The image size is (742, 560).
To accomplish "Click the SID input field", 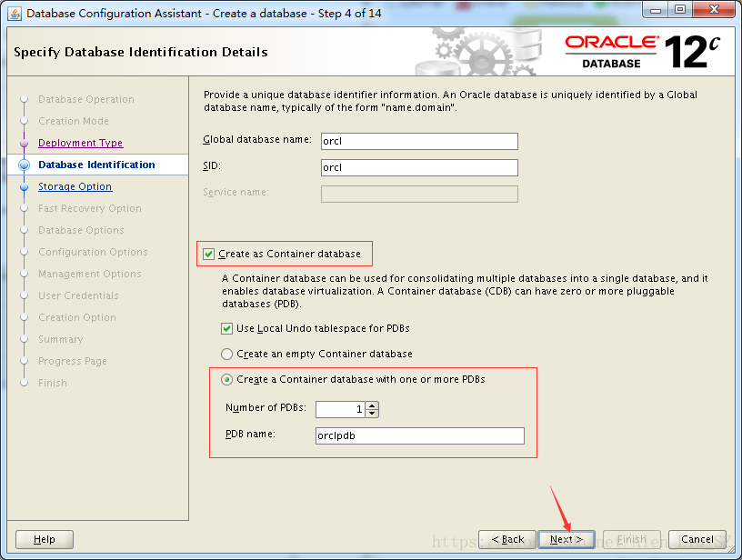I will click(x=419, y=168).
